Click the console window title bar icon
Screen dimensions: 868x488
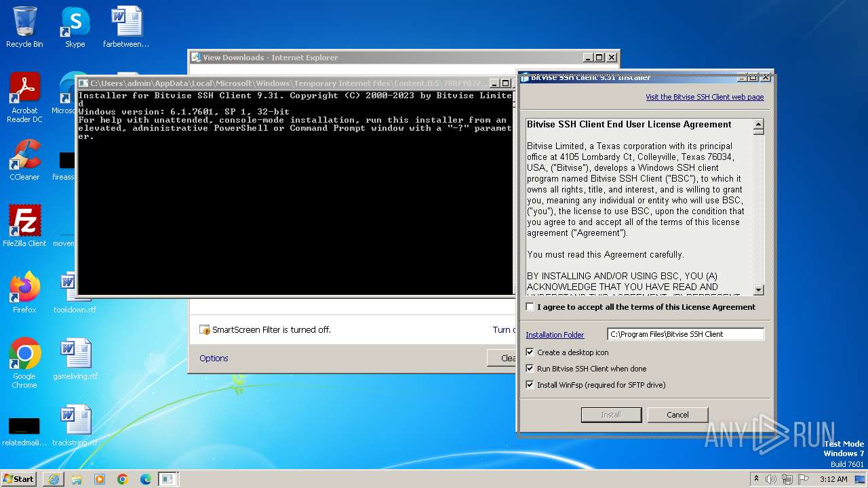coord(83,83)
